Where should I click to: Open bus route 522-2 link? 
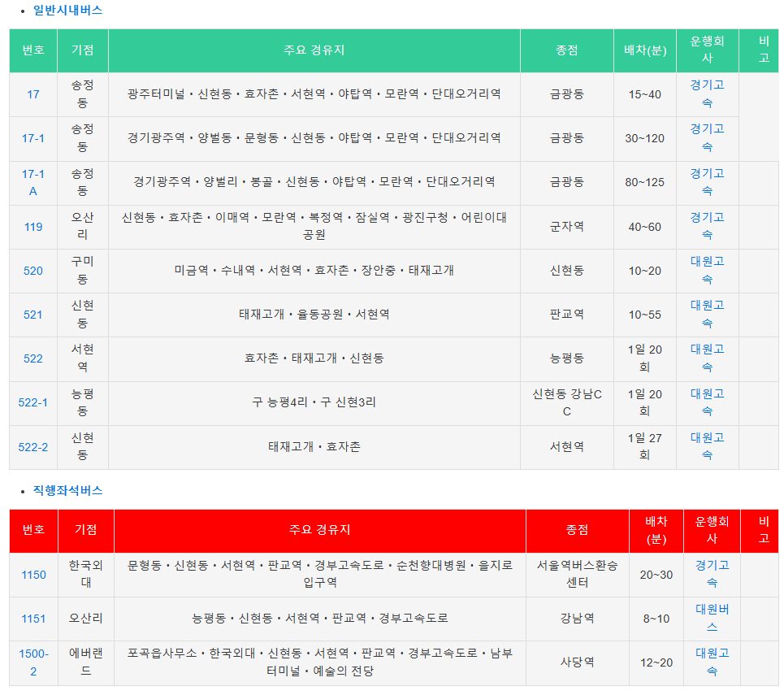33,447
